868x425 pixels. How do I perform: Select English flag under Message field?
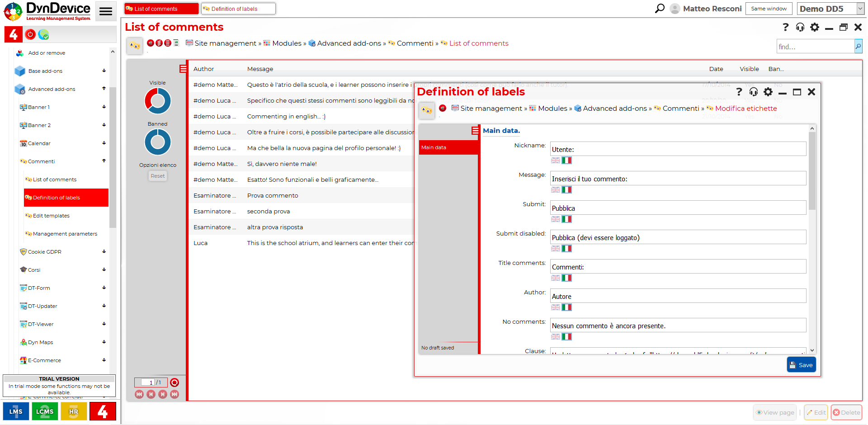[x=556, y=189]
